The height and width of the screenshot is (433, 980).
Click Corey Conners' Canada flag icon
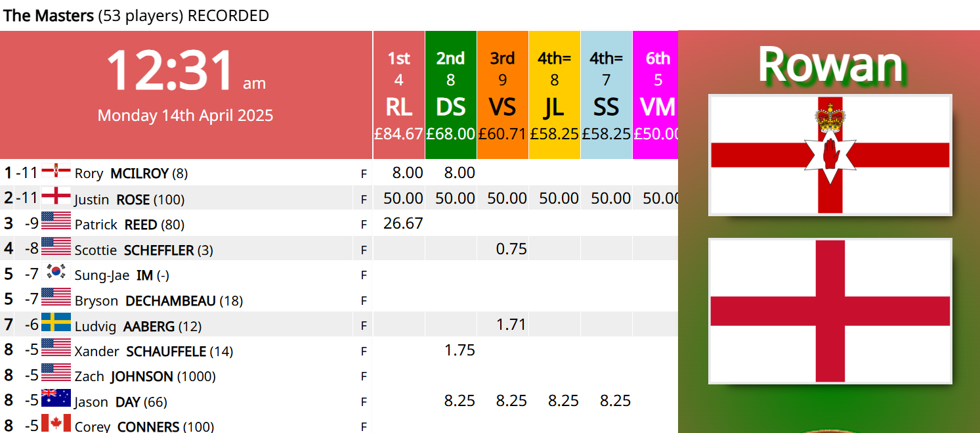pyautogui.click(x=56, y=424)
